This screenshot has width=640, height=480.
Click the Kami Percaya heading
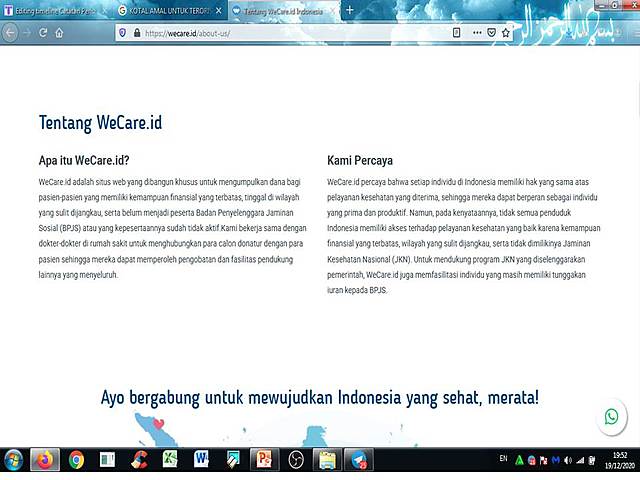pyautogui.click(x=360, y=160)
